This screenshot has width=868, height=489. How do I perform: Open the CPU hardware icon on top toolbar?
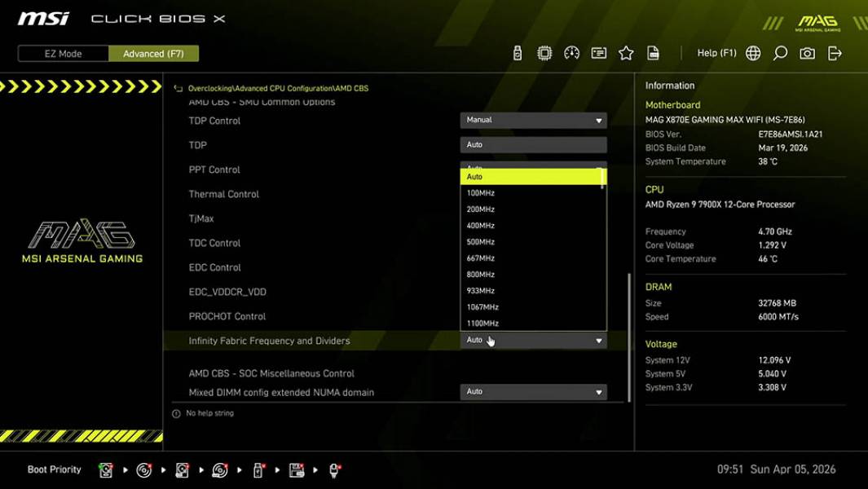544,52
